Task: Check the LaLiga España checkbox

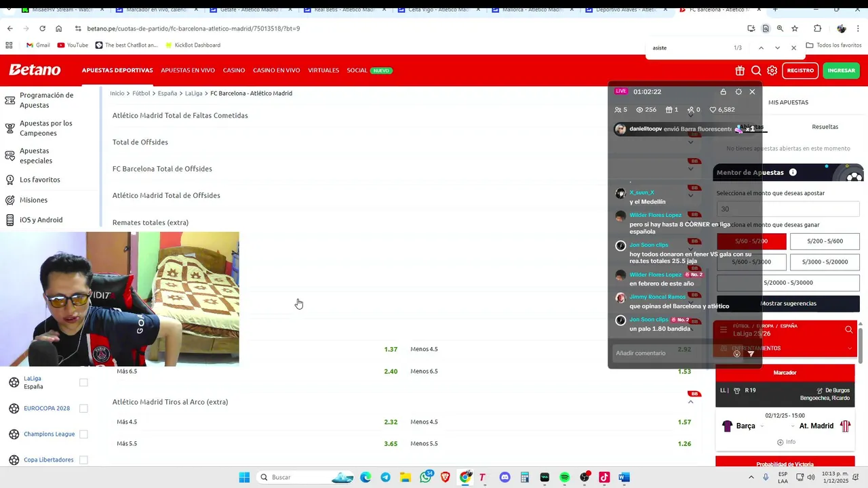Action: (83, 382)
